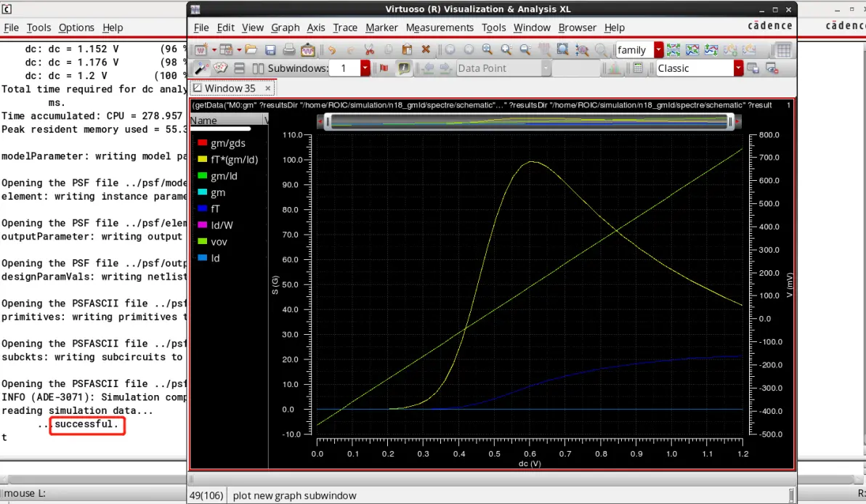Click the histogram chart icon
The height and width of the screenshot is (504, 866).
[614, 68]
